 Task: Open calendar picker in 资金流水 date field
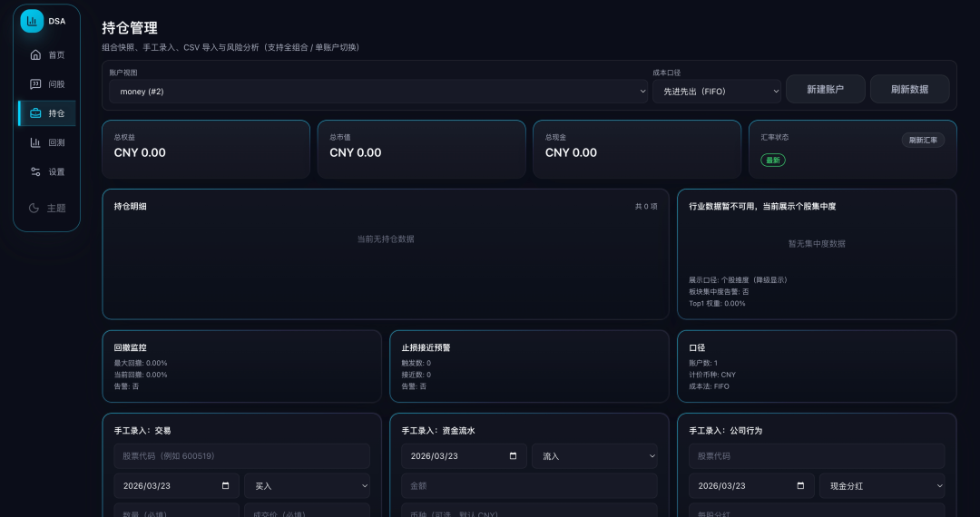click(x=514, y=456)
